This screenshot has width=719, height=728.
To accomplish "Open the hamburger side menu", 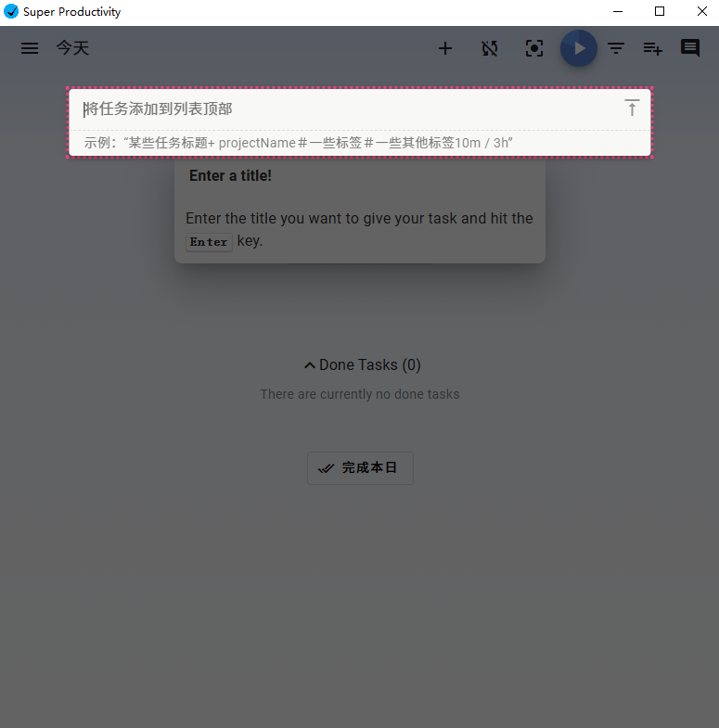I will (x=30, y=48).
